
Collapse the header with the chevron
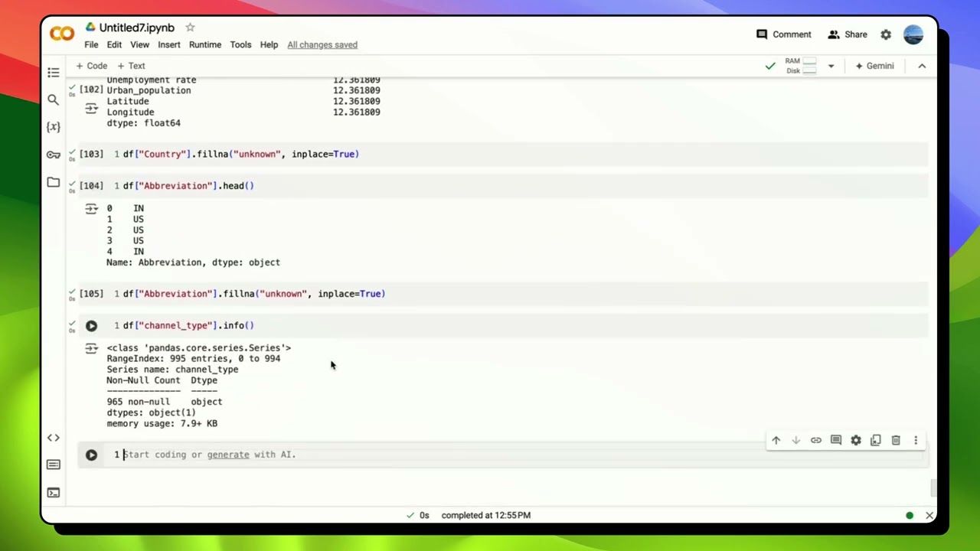[922, 66]
